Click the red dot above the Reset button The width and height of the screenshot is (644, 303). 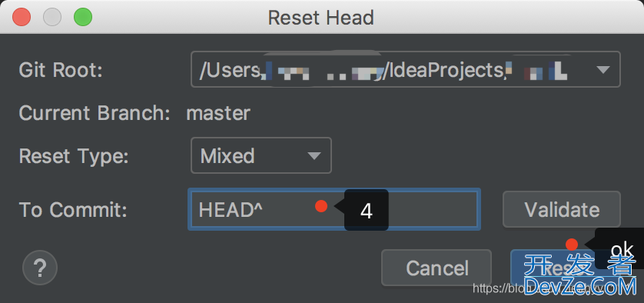click(x=572, y=245)
